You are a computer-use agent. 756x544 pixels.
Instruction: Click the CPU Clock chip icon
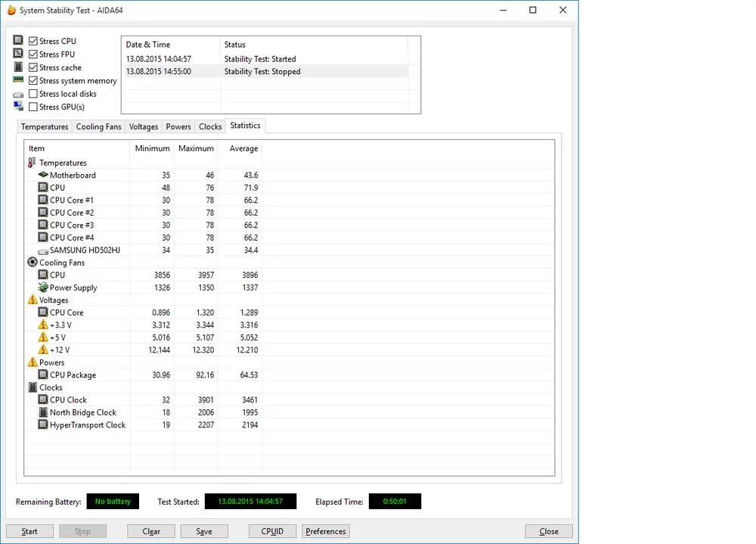[x=43, y=399]
